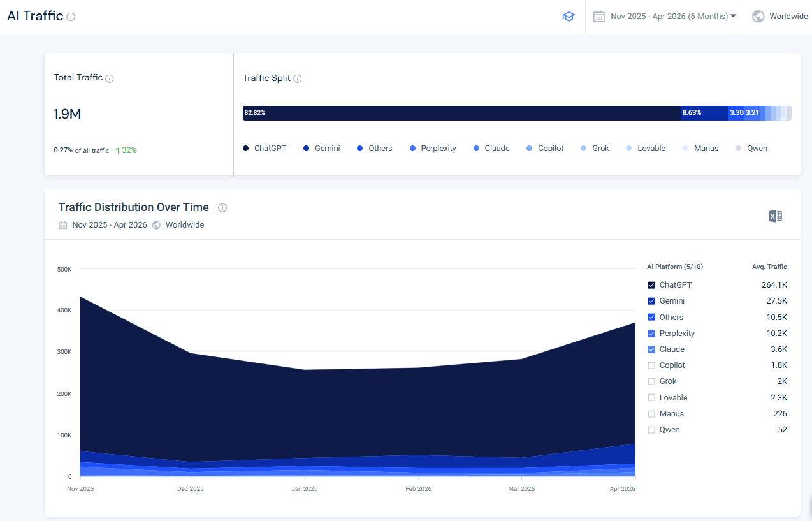Uncheck the Perplexity platform checkbox
The width and height of the screenshot is (812, 521).
[651, 334]
